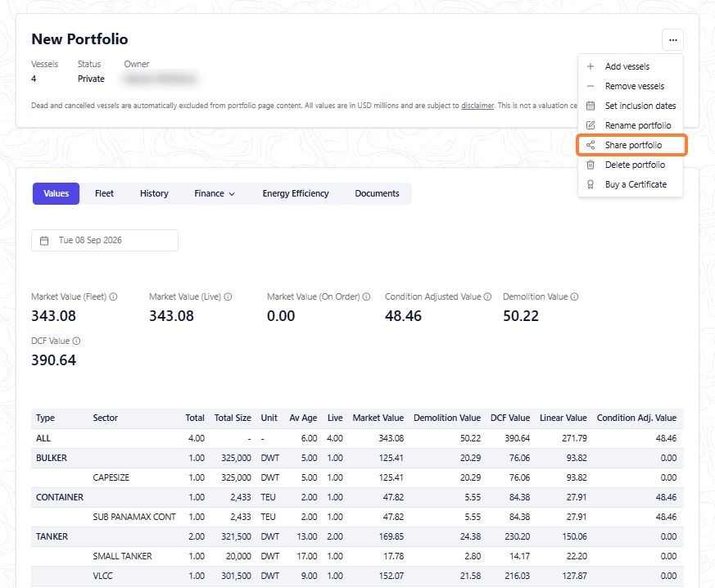Open the Tue 08 Sep 2026 date picker
Screen dimensions: 715x588
pyautogui.click(x=105, y=240)
